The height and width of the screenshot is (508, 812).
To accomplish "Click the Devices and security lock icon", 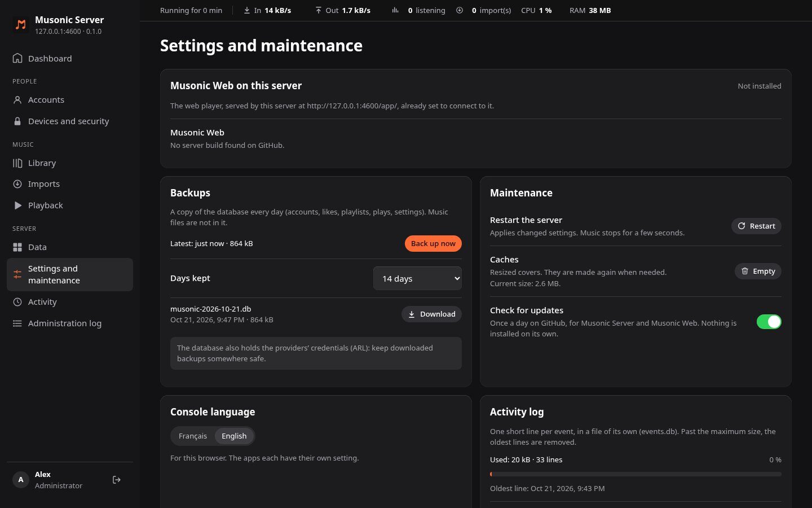I will click(17, 121).
